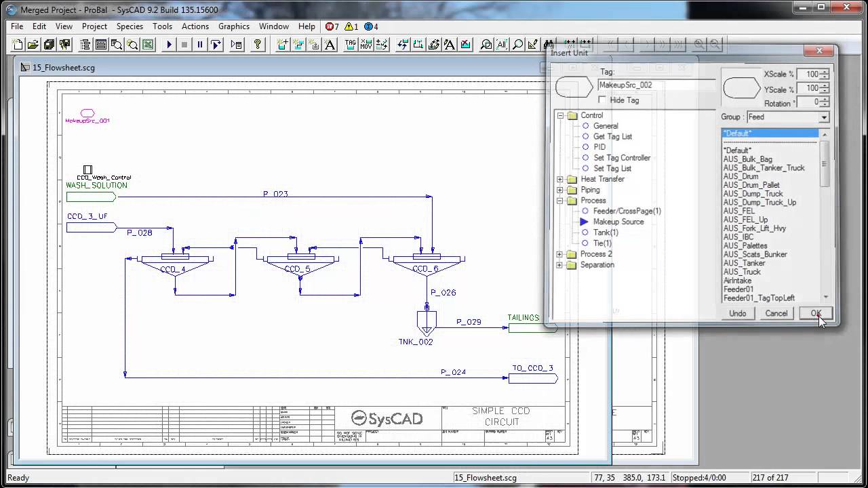Screen dimensions: 868x488
Task: Click the yellow question mark Help icon
Action: tap(258, 45)
